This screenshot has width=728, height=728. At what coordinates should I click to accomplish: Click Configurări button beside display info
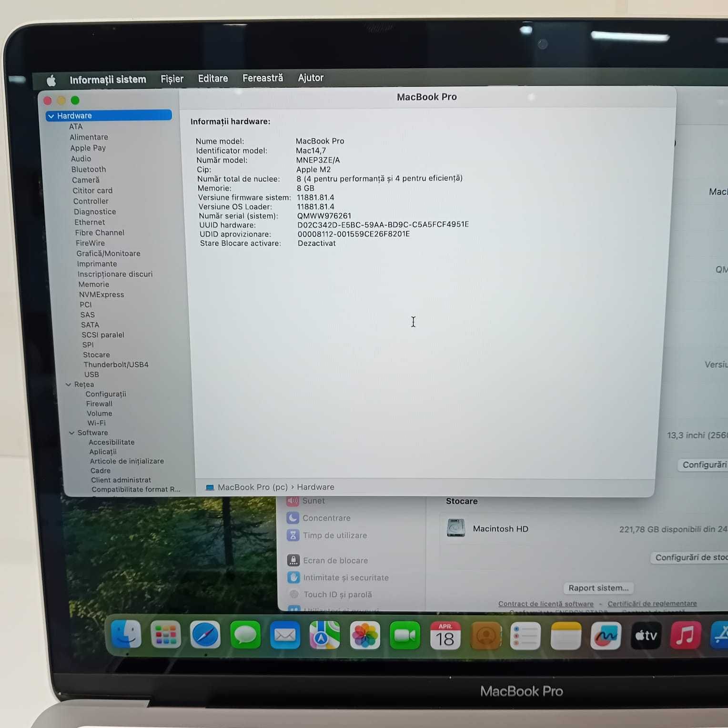click(x=703, y=465)
